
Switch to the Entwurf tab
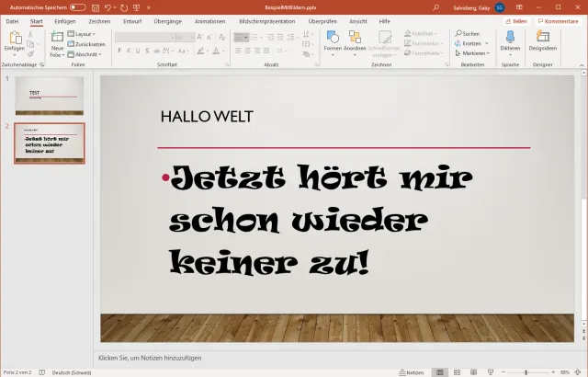click(x=132, y=21)
